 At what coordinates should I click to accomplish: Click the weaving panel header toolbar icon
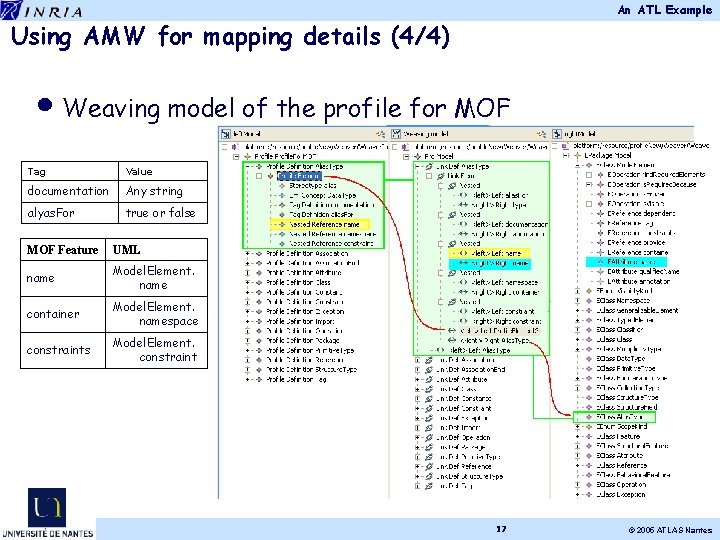tap(541, 134)
